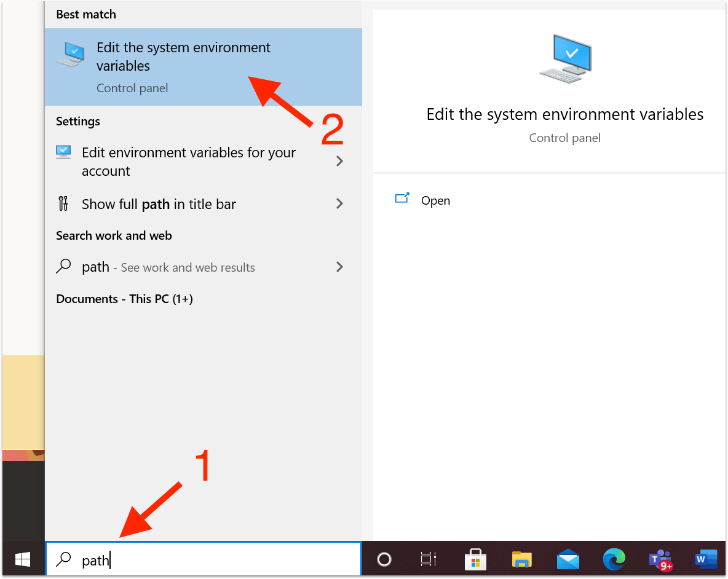Launch the Mail app in the taskbar
The height and width of the screenshot is (579, 728).
568,559
